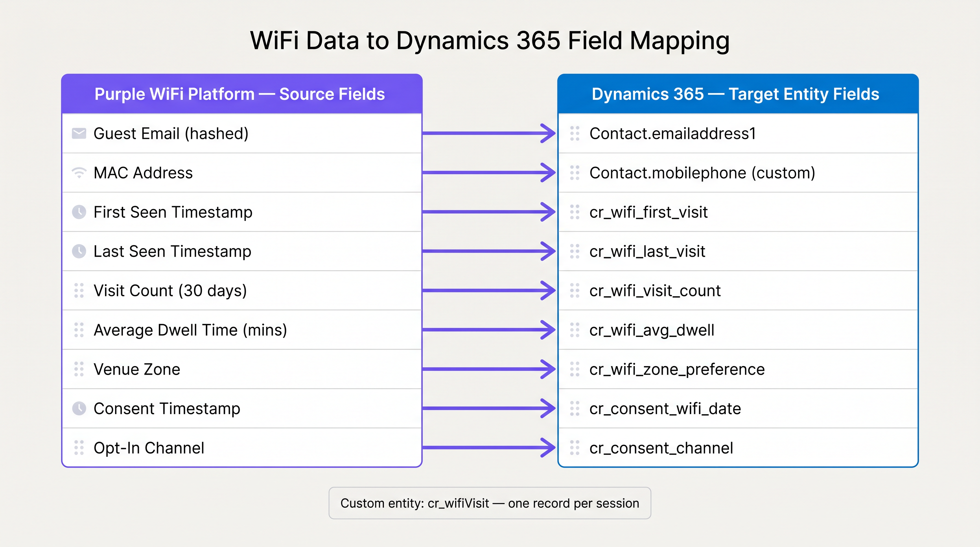Viewport: 980px width, 547px height.
Task: Click the drag handle beside Contact.emailaddress1
Action: (574, 133)
